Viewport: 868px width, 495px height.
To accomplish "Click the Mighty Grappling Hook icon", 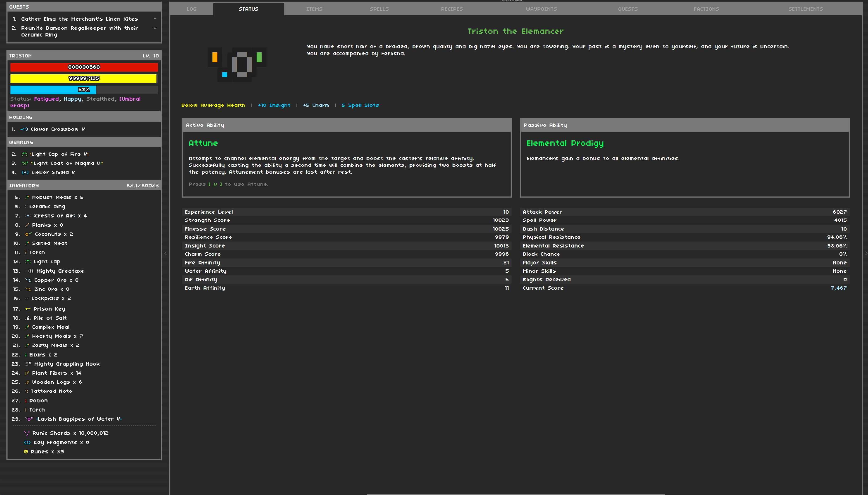I will pyautogui.click(x=28, y=364).
